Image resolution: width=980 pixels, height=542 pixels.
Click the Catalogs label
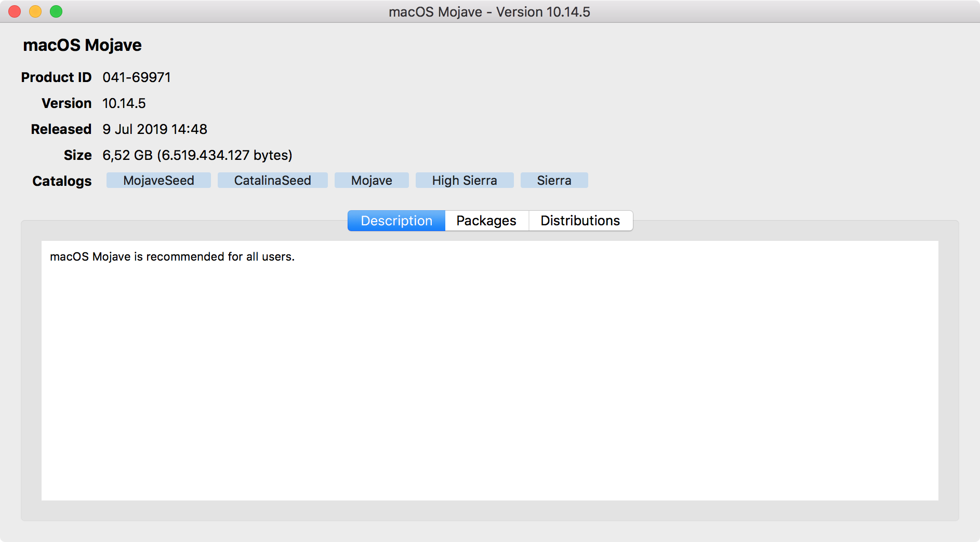[62, 181]
